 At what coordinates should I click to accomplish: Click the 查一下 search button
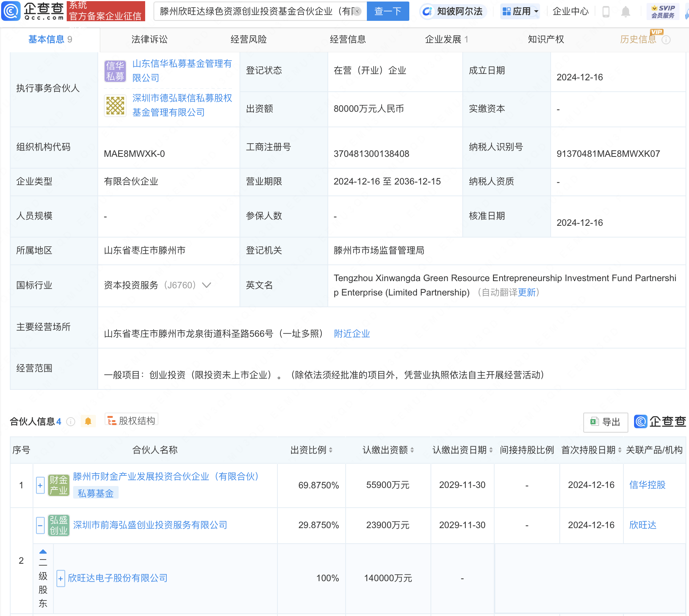(x=388, y=11)
